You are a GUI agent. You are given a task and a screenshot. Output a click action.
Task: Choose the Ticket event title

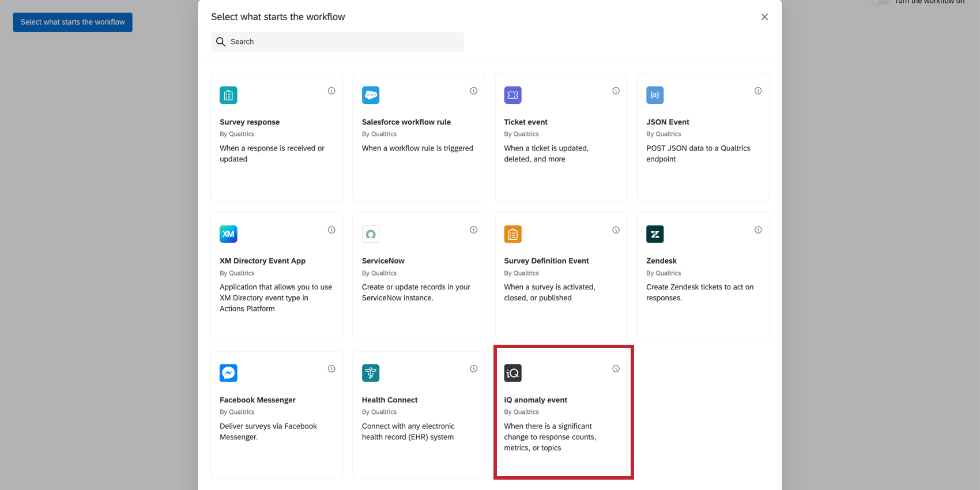526,122
